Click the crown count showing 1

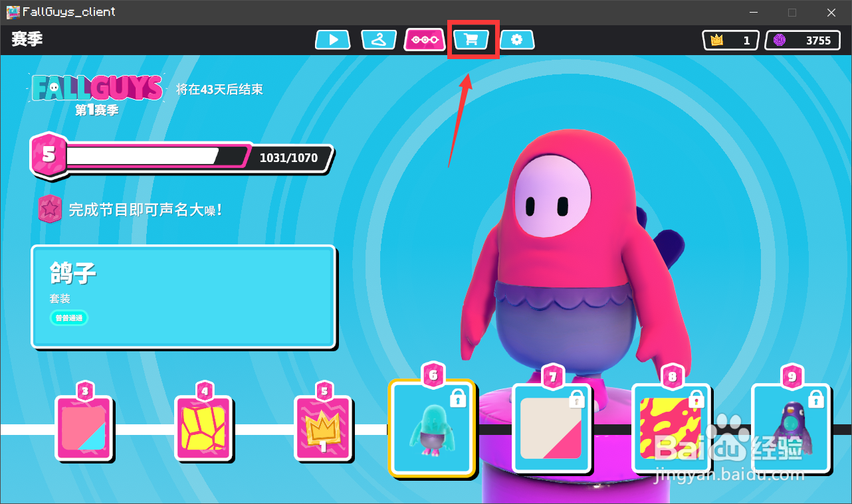(731, 40)
